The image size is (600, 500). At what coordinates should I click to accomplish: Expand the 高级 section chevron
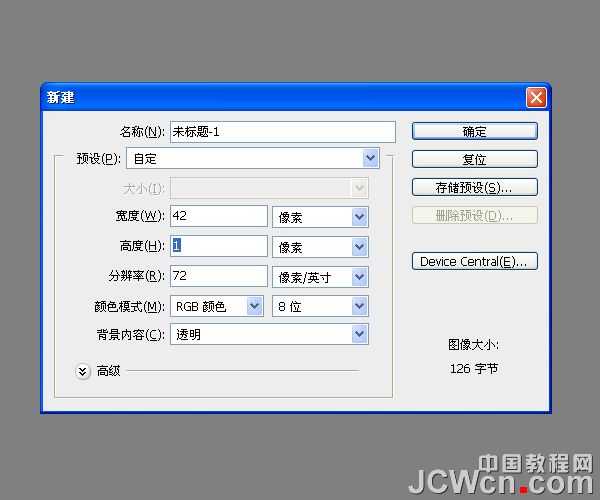(83, 371)
